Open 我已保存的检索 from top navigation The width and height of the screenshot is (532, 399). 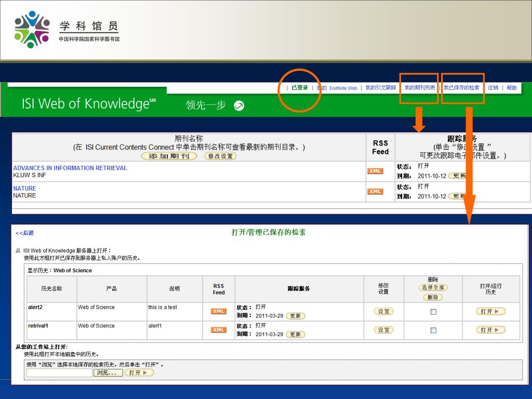click(461, 87)
